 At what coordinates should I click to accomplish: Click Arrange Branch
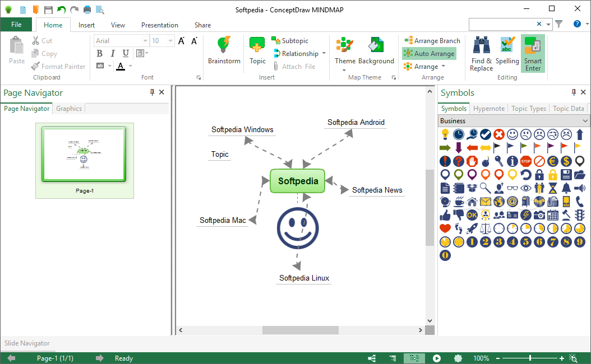[432, 41]
